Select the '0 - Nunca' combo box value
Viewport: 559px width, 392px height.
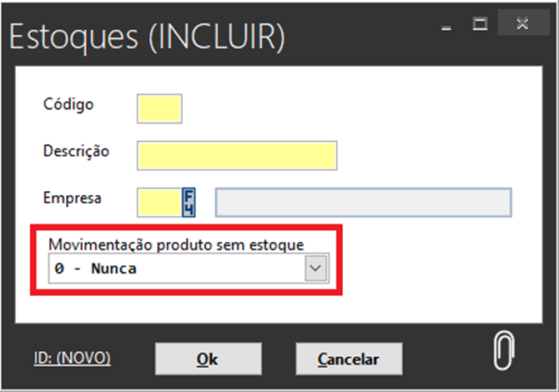pyautogui.click(x=175, y=269)
